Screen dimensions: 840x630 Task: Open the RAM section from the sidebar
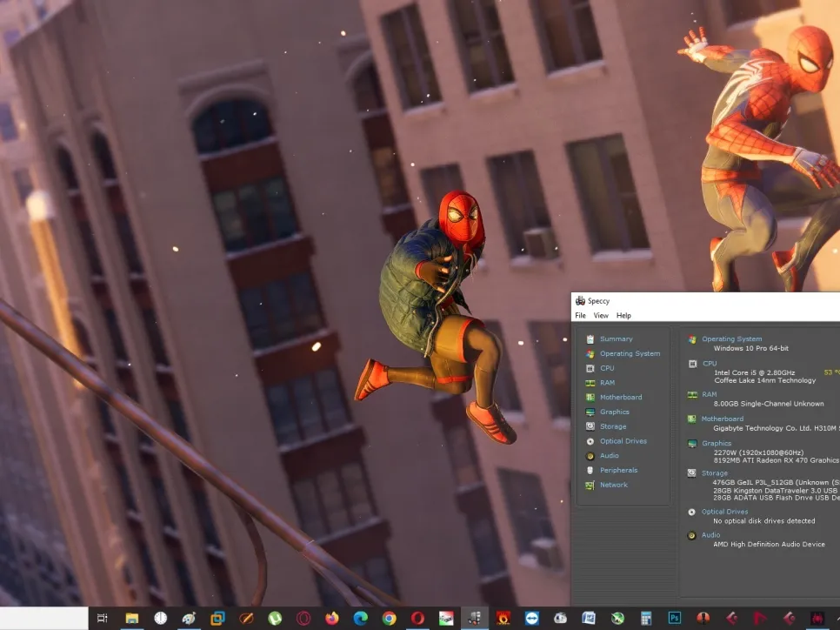tap(606, 383)
